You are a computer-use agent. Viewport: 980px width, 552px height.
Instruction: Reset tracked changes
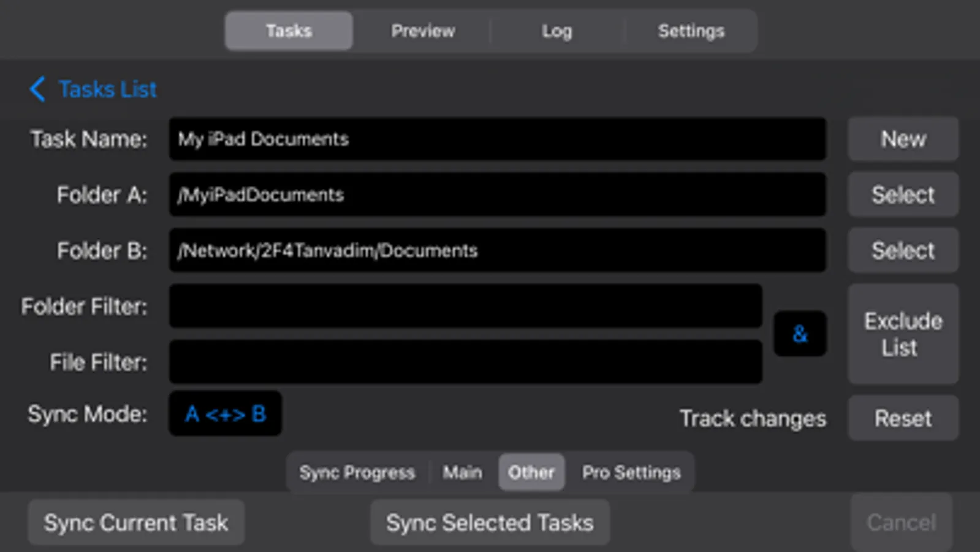click(x=903, y=418)
